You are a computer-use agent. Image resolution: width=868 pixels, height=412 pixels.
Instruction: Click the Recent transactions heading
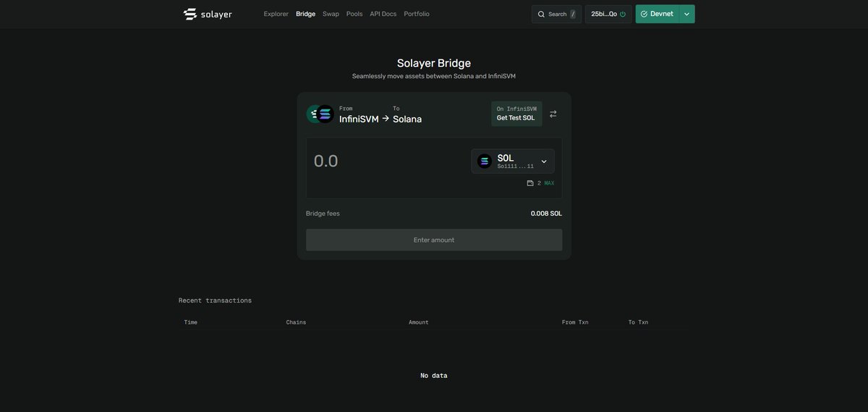click(215, 300)
